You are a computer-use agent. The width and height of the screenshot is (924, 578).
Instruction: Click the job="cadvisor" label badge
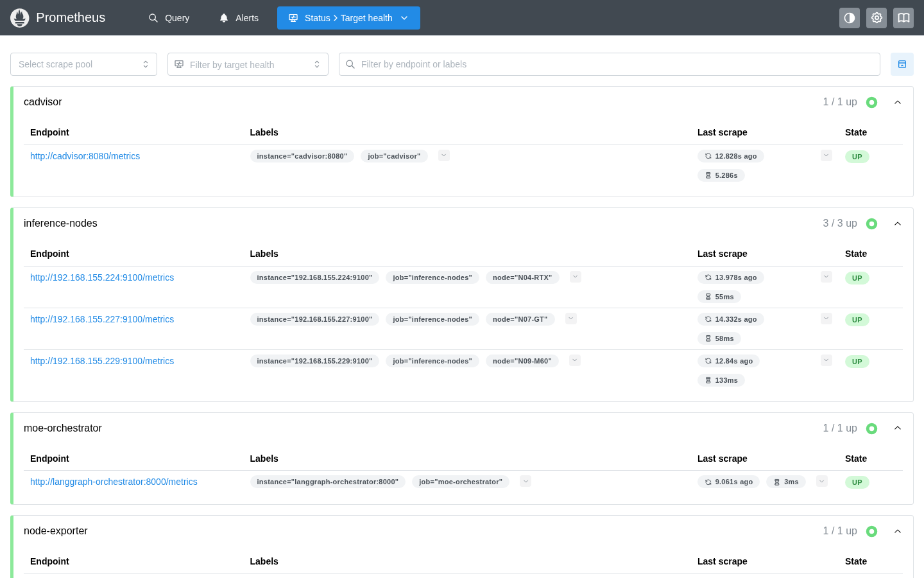tap(394, 156)
